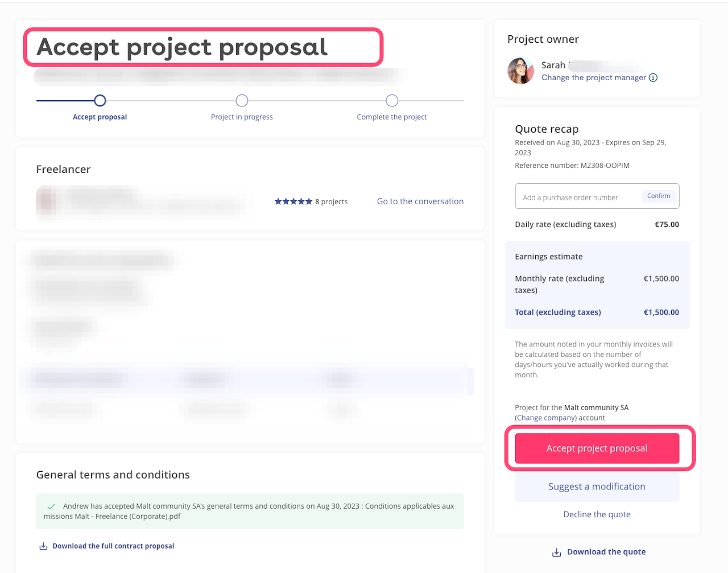
Task: Select the Accept proposal step circle
Action: [x=100, y=101]
